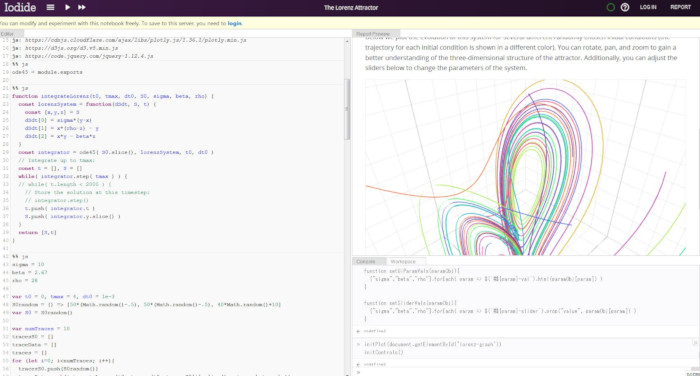The height and width of the screenshot is (376, 700).
Task: Click the code line 'rho = 28'
Action: click(25, 281)
